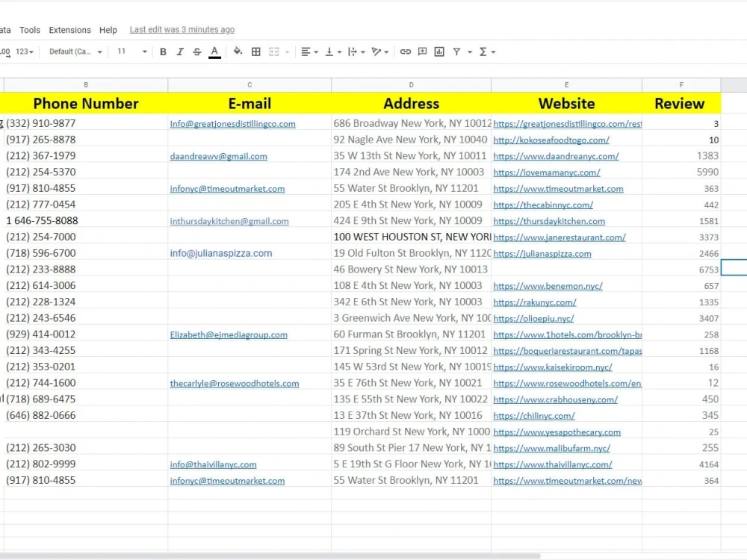Select the phone cell 1 646-755-8088
This screenshot has height=560, width=747.
(86, 220)
